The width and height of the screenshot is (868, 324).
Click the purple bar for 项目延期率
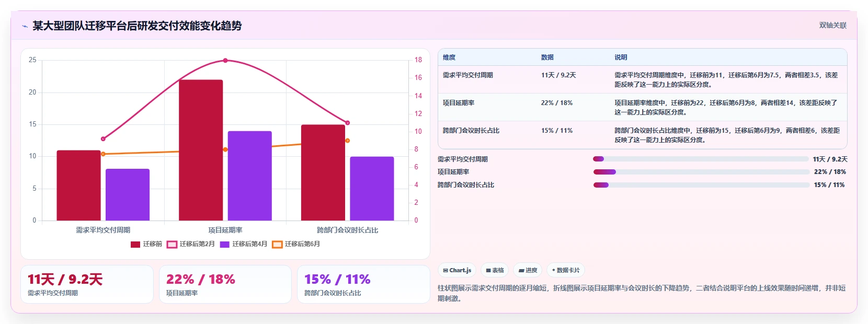[249, 176]
